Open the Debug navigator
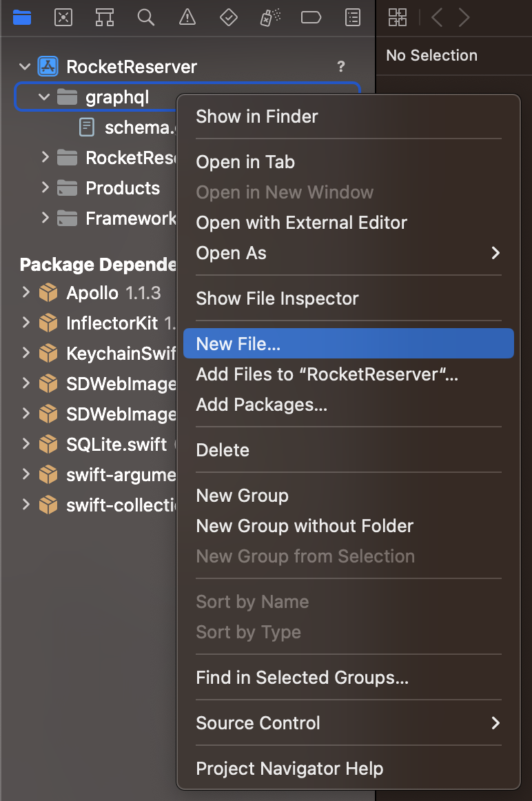Viewport: 532px width, 801px height. pyautogui.click(x=269, y=17)
